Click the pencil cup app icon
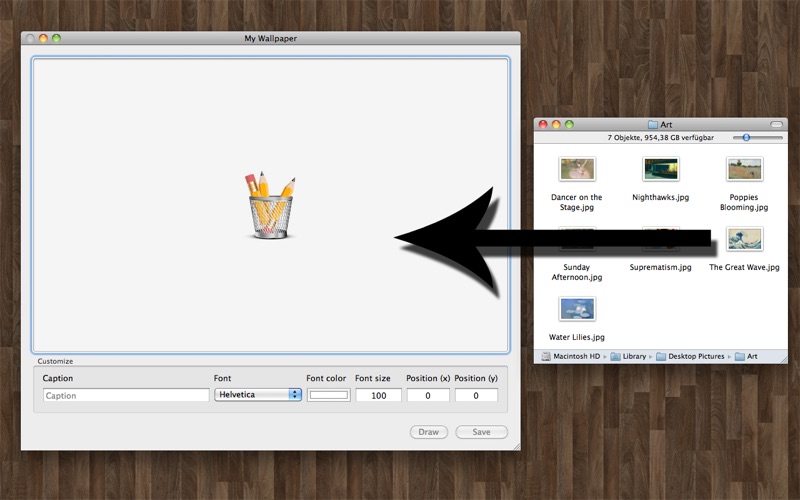This screenshot has height=500, width=800. coord(270,205)
